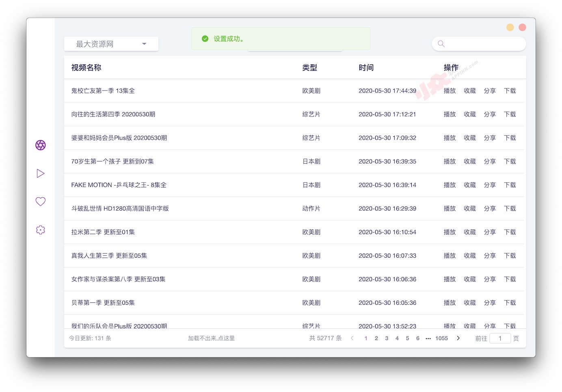
Task: Select title 70岁生第一个孩子 更新到07集
Action: click(x=112, y=162)
